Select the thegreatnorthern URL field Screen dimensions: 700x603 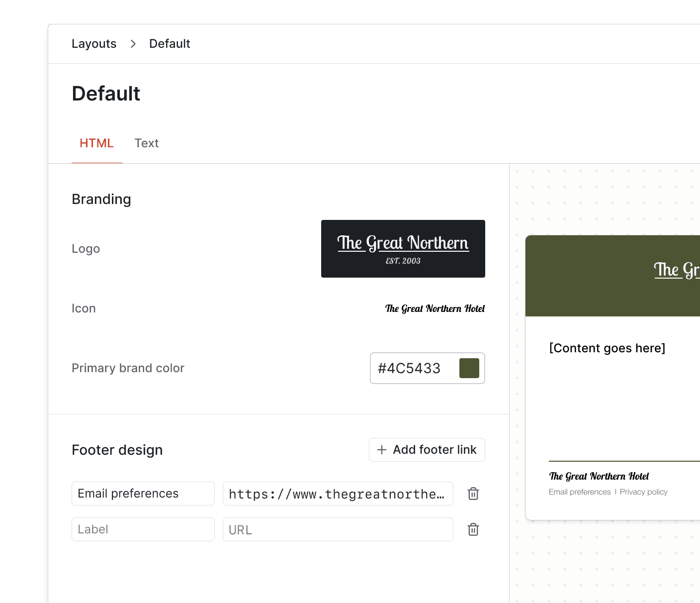pos(338,493)
